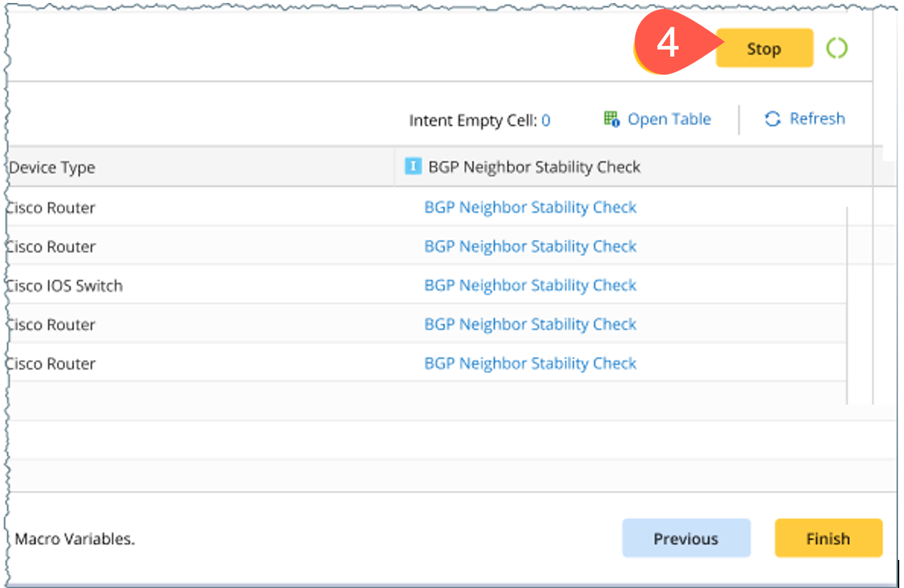
Task: Select the first Cisco Router row cell
Action: point(51,208)
